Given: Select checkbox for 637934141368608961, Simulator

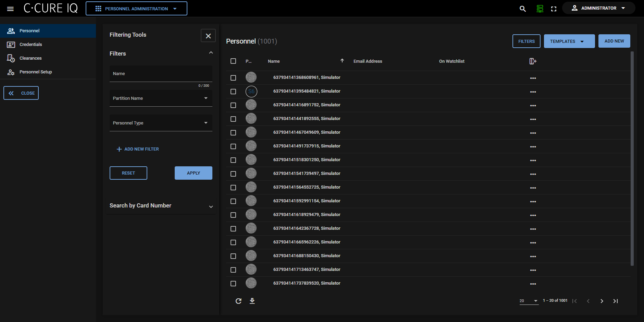Looking at the screenshot, I should pyautogui.click(x=233, y=78).
